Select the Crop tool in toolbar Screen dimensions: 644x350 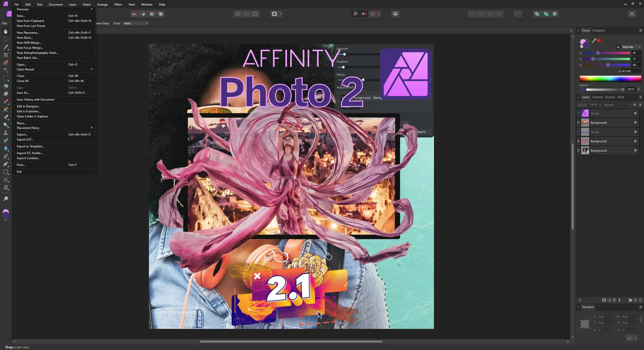[6, 55]
